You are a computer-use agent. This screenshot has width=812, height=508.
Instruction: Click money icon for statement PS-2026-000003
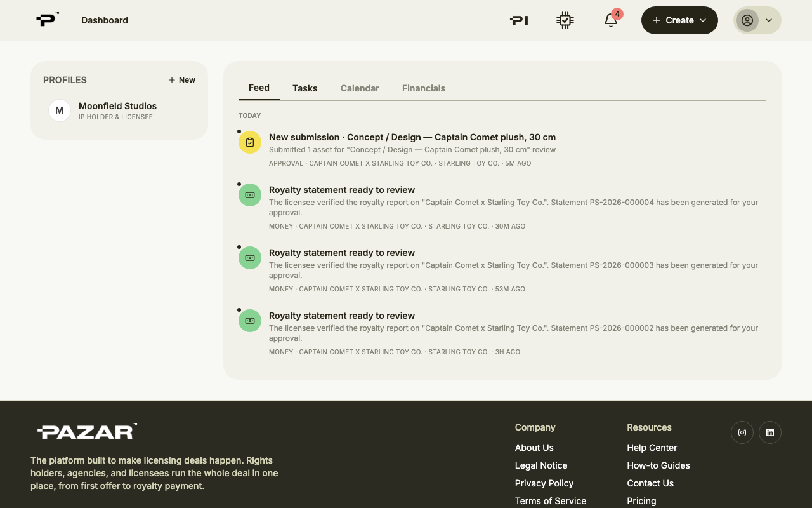click(x=250, y=258)
